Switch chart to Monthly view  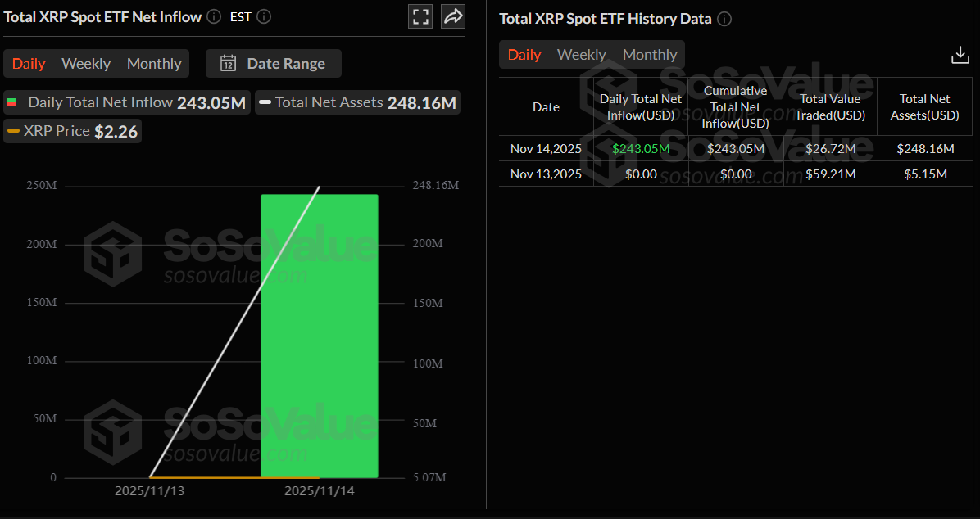154,64
